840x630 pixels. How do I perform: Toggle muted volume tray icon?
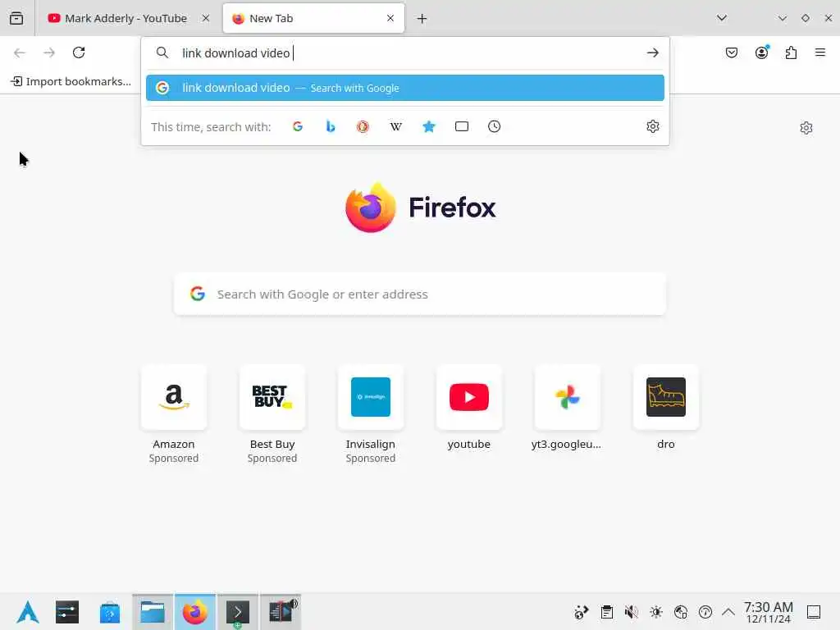pos(631,612)
